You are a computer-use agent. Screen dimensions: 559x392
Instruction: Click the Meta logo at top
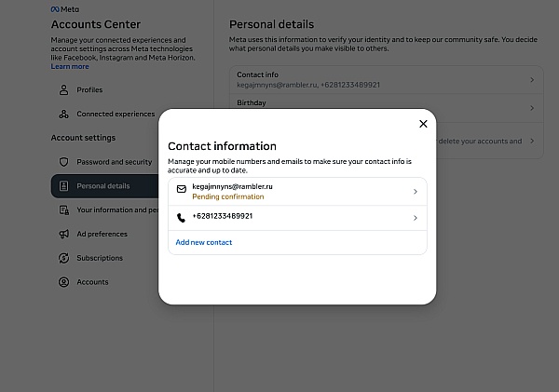point(65,9)
